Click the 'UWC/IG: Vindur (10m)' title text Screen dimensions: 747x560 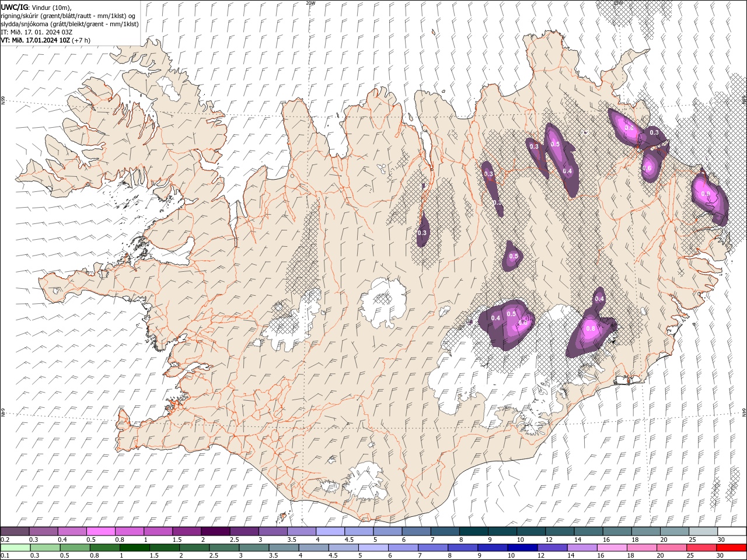point(37,7)
